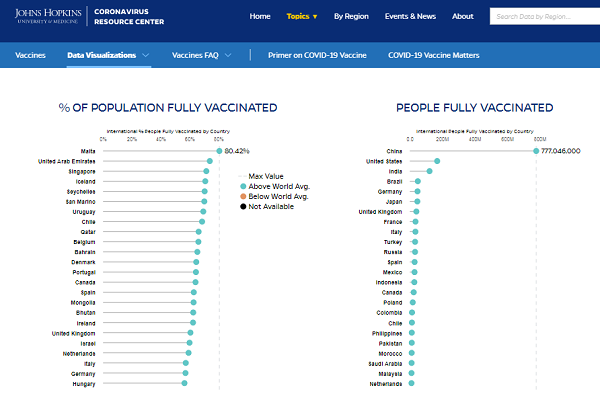Select Brazil's data point
This screenshot has height=394, width=600.
tap(418, 181)
